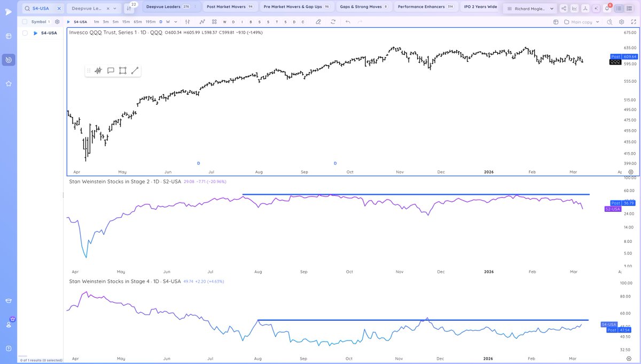Open the favorites star sidebar icon
Image resolution: width=641 pixels, height=364 pixels.
pyautogui.click(x=9, y=84)
